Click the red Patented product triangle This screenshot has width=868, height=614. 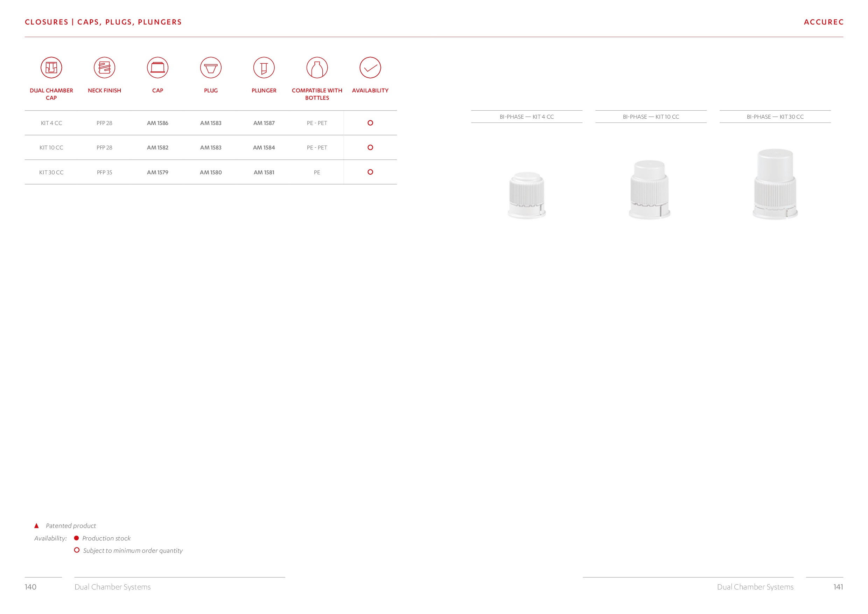click(37, 526)
